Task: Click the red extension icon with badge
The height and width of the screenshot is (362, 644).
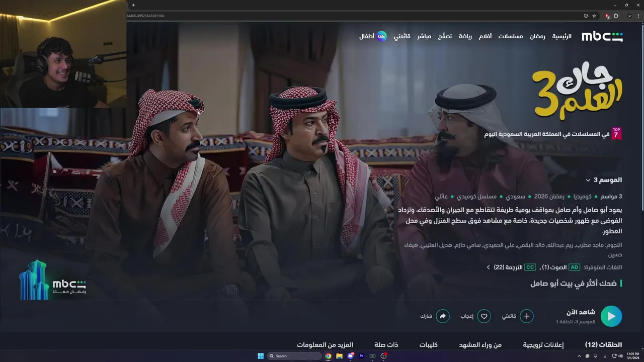Action: (608, 16)
